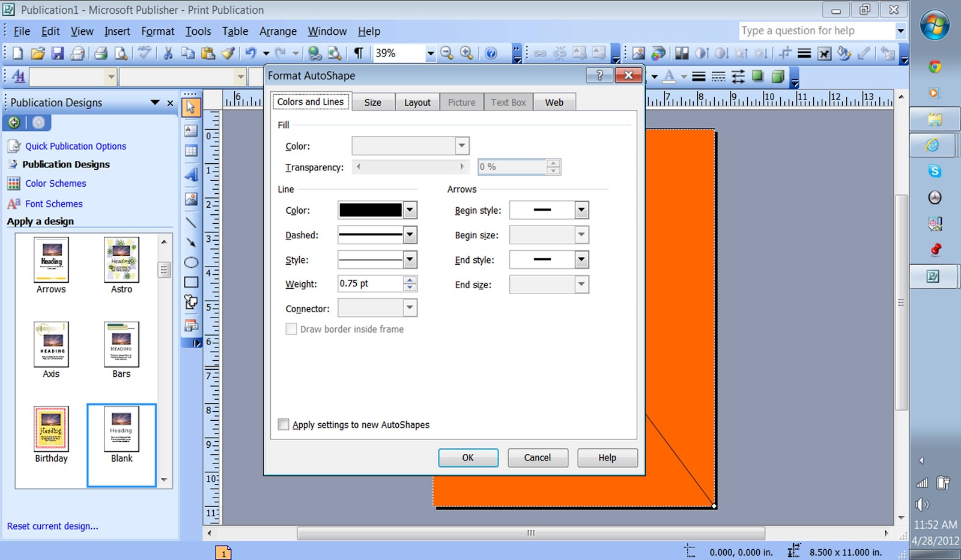This screenshot has height=560, width=961.
Task: Click the black Line Color swatch
Action: click(371, 210)
